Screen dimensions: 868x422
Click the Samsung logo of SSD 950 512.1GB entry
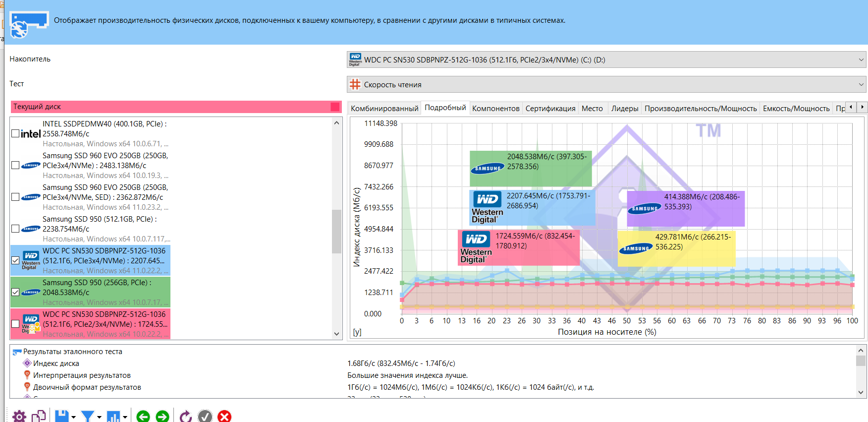click(31, 229)
